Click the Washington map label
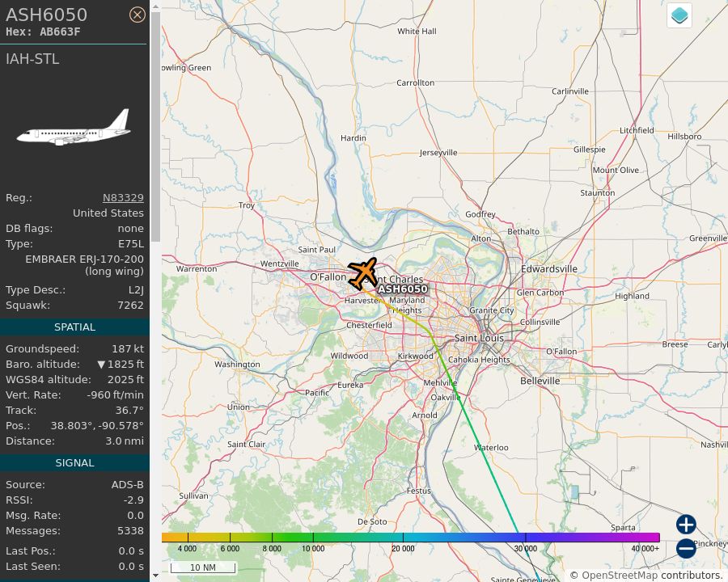The width and height of the screenshot is (728, 582). pyautogui.click(x=237, y=365)
